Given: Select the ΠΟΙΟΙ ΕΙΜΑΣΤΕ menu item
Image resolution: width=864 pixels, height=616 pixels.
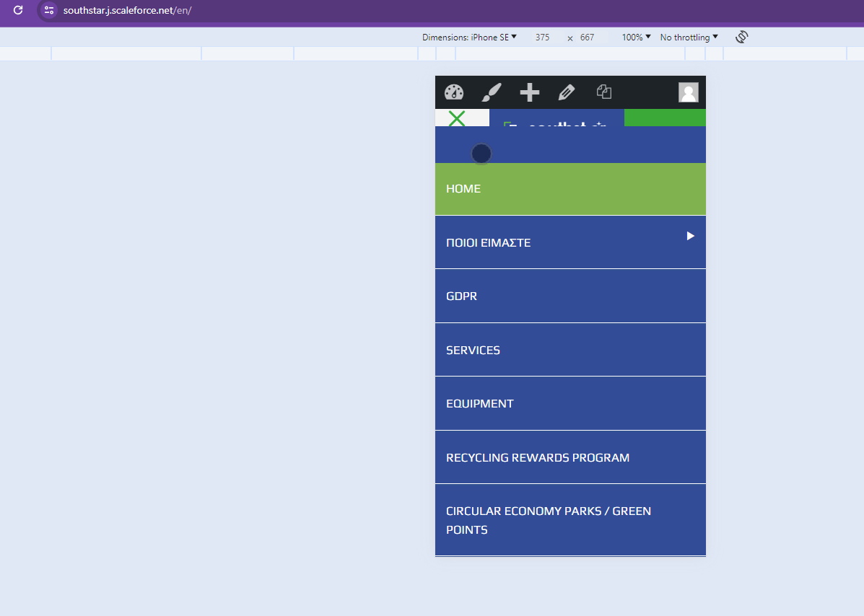Looking at the screenshot, I should (570, 242).
